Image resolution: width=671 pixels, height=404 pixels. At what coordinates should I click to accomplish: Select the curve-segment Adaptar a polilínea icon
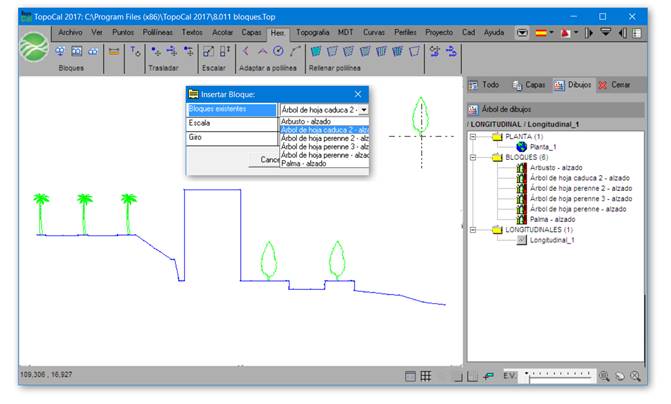(x=295, y=51)
